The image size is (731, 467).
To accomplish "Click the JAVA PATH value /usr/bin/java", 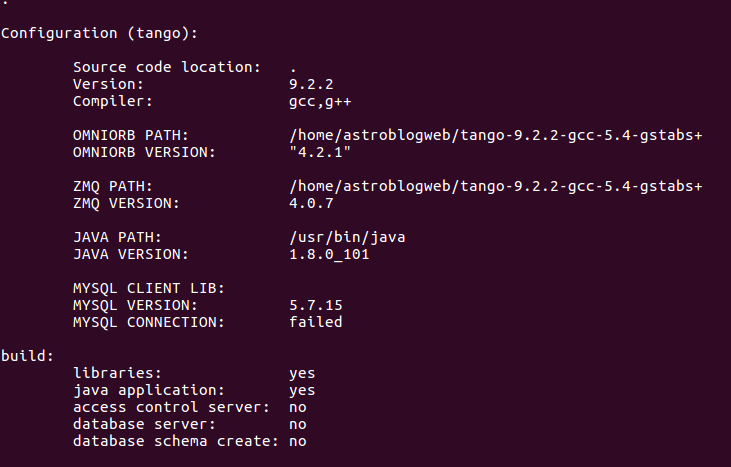I will (347, 238).
